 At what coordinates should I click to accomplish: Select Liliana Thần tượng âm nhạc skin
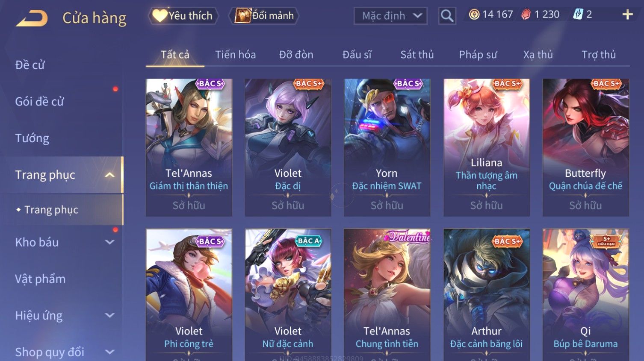point(486,147)
